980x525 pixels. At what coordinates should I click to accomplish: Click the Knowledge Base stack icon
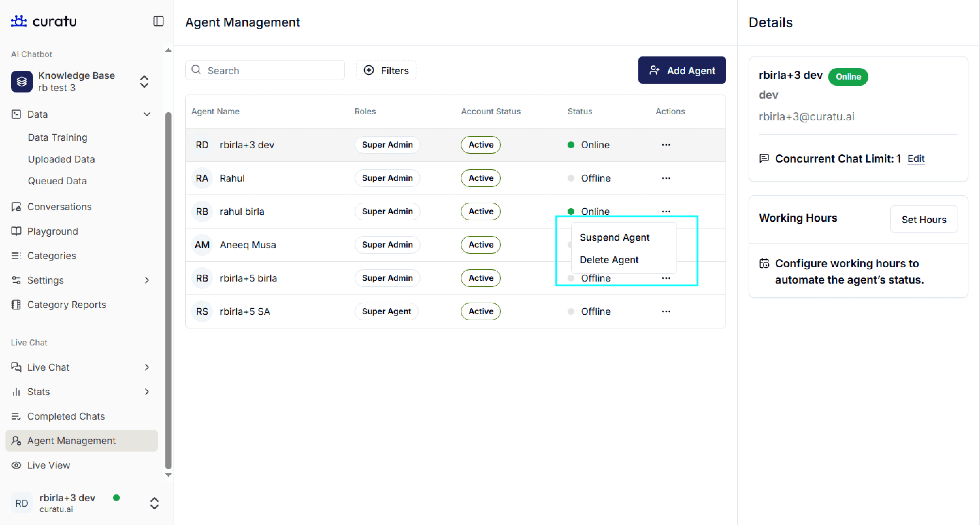tap(22, 81)
